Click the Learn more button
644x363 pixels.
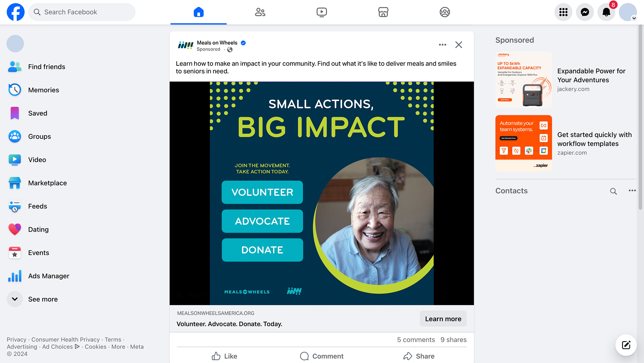(x=443, y=319)
